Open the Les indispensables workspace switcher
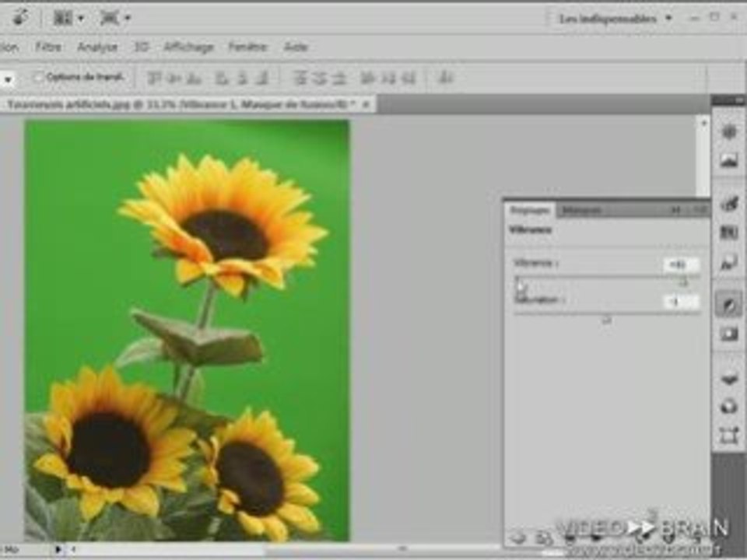This screenshot has width=747, height=560. tap(615, 19)
